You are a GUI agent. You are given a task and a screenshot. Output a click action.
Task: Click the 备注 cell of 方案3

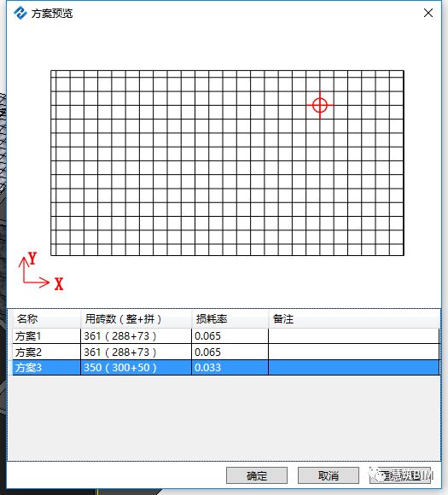pos(354,368)
